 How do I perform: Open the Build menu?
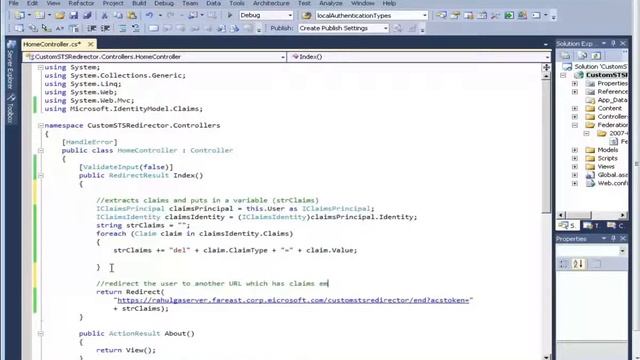139,3
